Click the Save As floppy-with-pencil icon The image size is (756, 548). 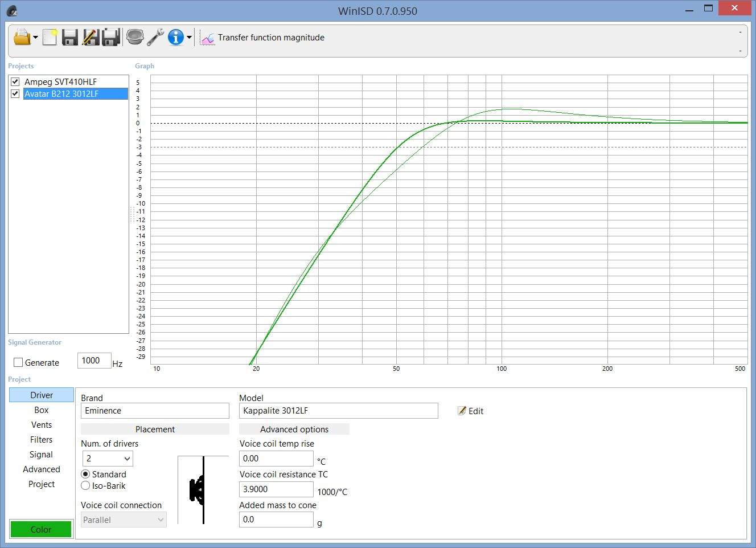(x=91, y=37)
